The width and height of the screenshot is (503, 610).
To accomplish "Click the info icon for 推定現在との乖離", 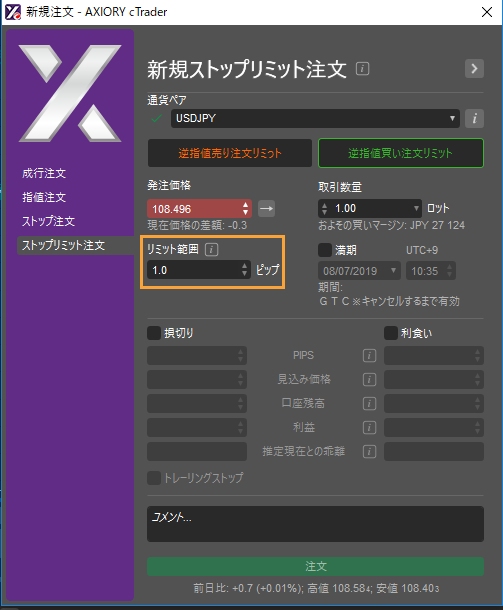I will pos(369,451).
